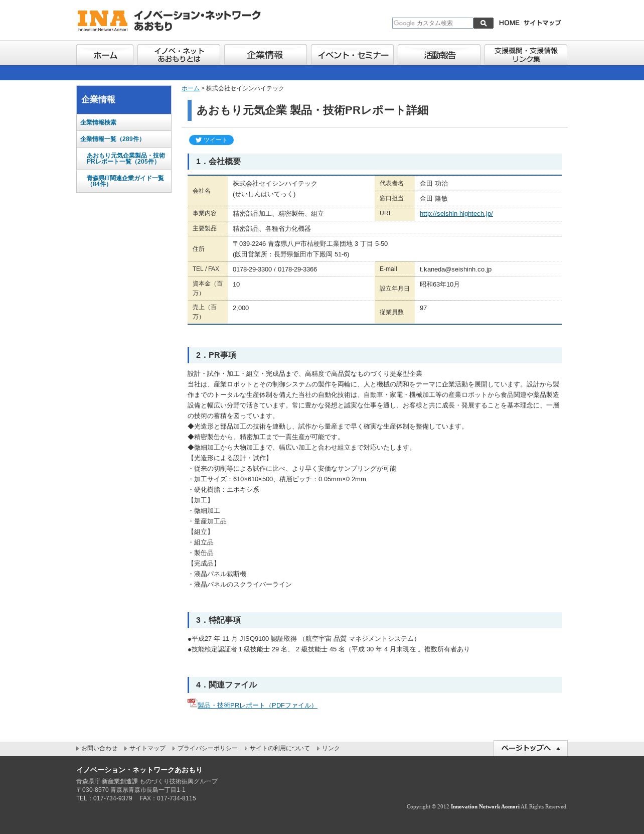Click イノベーション・ネットワークあおもり footer title

(139, 770)
